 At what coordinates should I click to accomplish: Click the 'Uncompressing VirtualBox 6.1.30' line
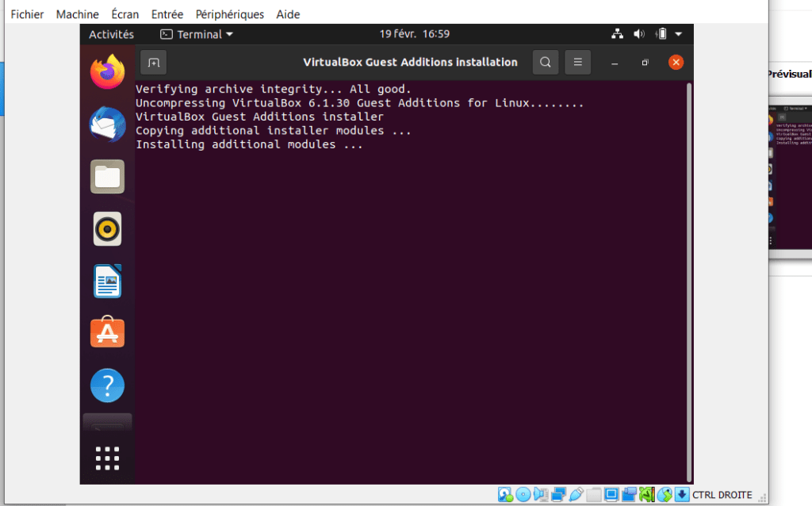pos(359,103)
